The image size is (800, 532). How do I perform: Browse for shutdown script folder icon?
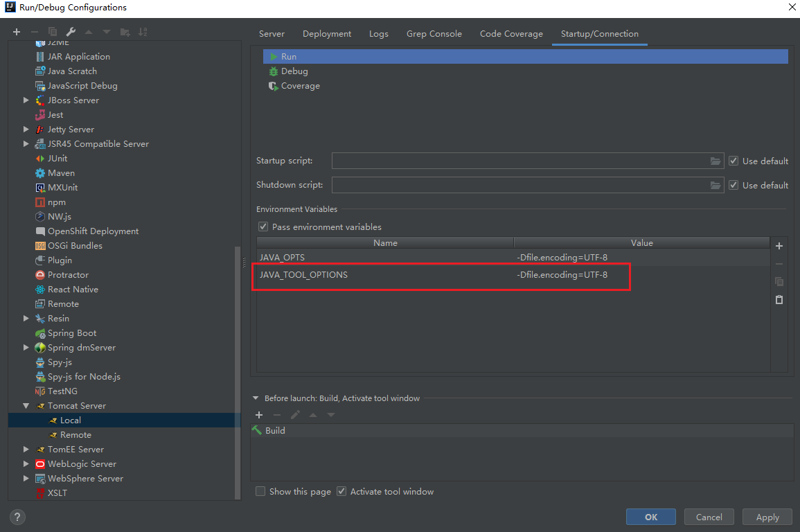[x=715, y=185]
